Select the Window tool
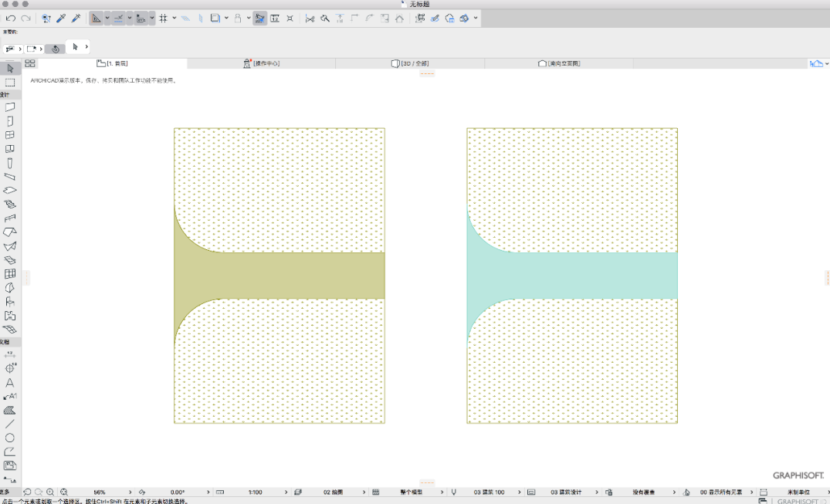Viewport: 830px width, 504px height. (10, 135)
